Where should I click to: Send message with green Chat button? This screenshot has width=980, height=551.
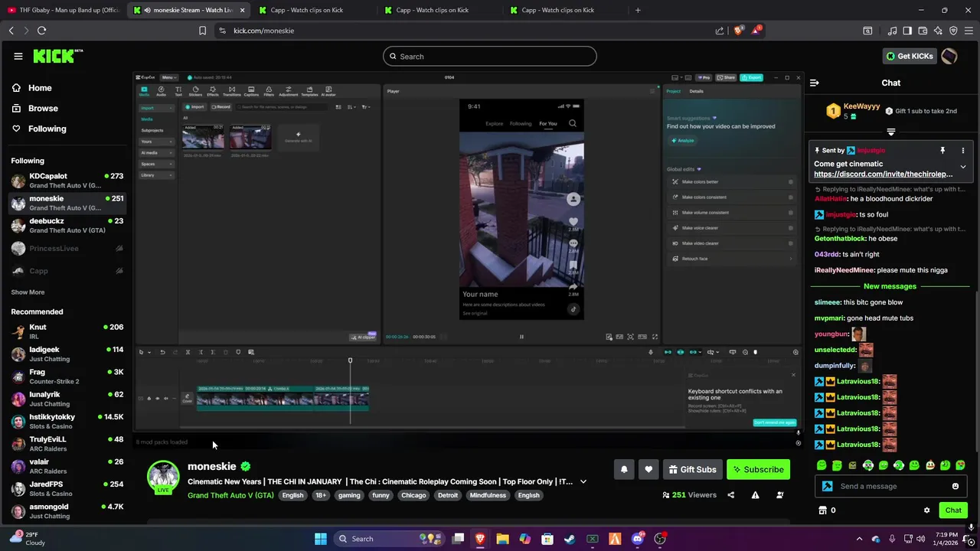(x=953, y=510)
